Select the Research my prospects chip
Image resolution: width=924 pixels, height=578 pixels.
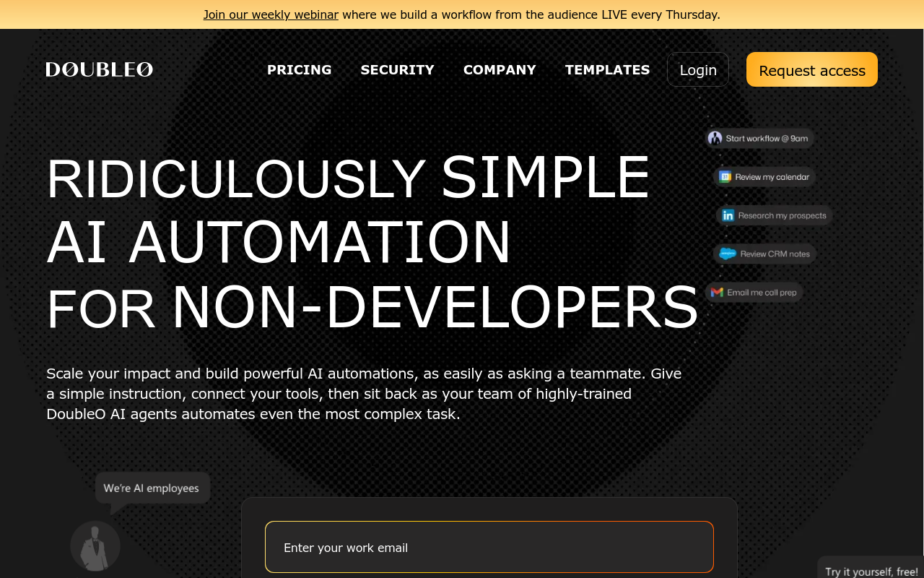tap(775, 215)
